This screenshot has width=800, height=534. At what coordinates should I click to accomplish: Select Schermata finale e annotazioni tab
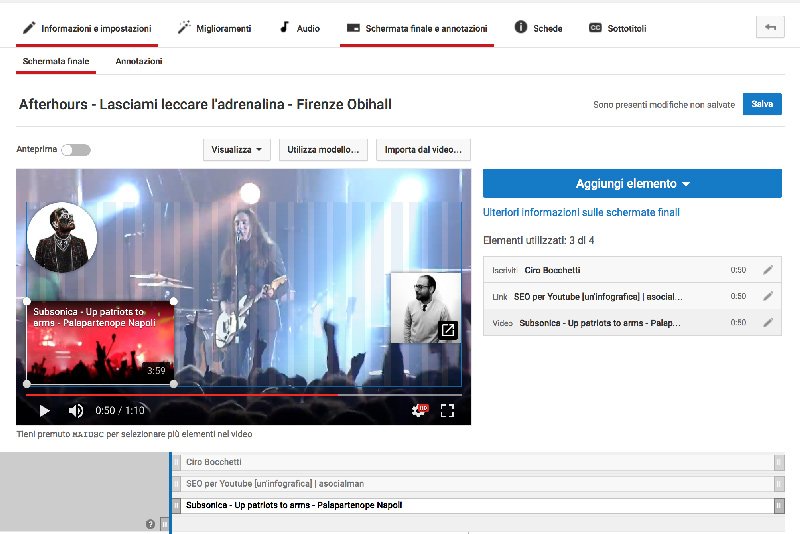tap(417, 29)
